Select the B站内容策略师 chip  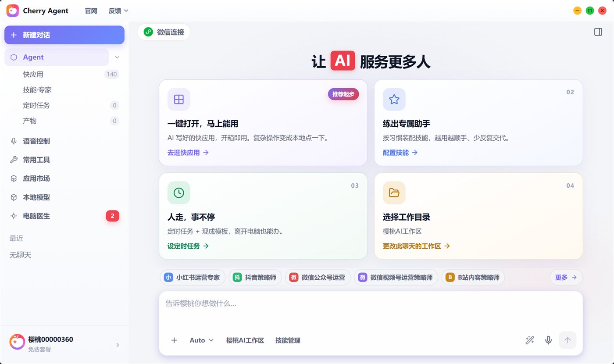473,278
